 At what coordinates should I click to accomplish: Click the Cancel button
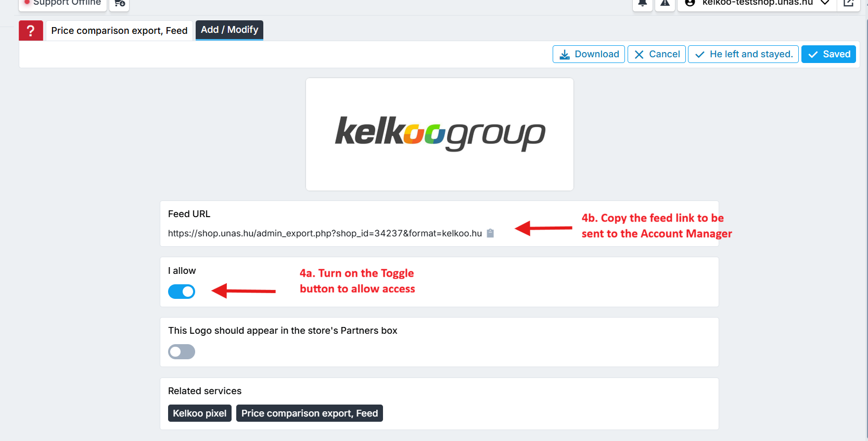pyautogui.click(x=657, y=54)
